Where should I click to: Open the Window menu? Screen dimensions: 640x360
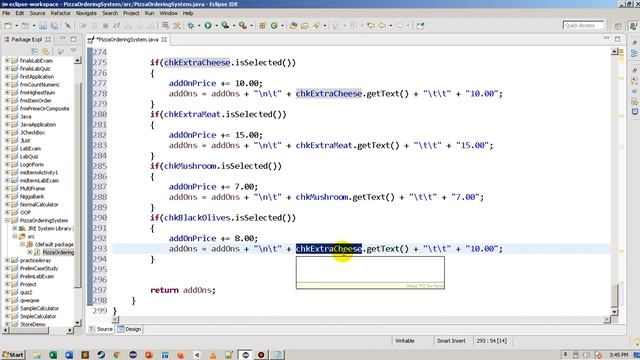pyautogui.click(x=169, y=13)
